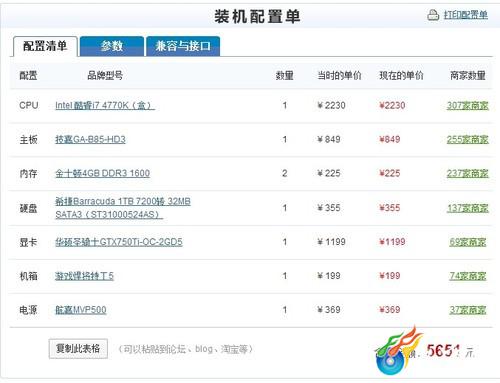View the 255家商家 merchants for motherboard
Screen dimensions: 500x383
point(468,139)
